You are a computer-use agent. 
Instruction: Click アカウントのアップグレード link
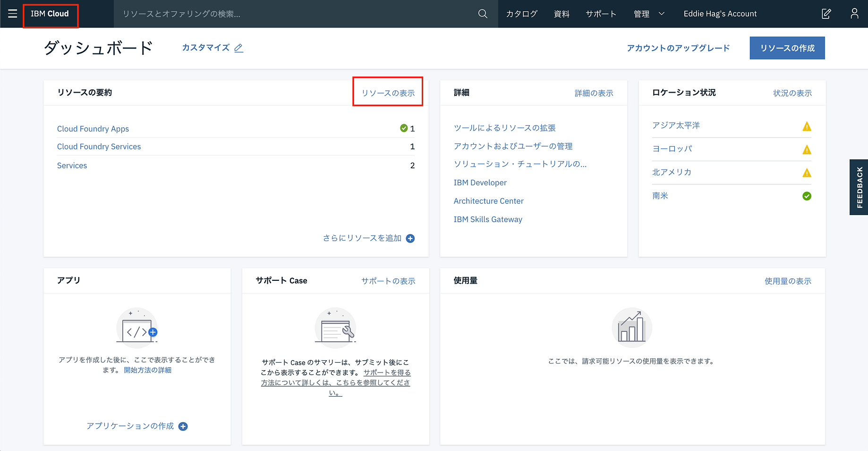point(678,48)
